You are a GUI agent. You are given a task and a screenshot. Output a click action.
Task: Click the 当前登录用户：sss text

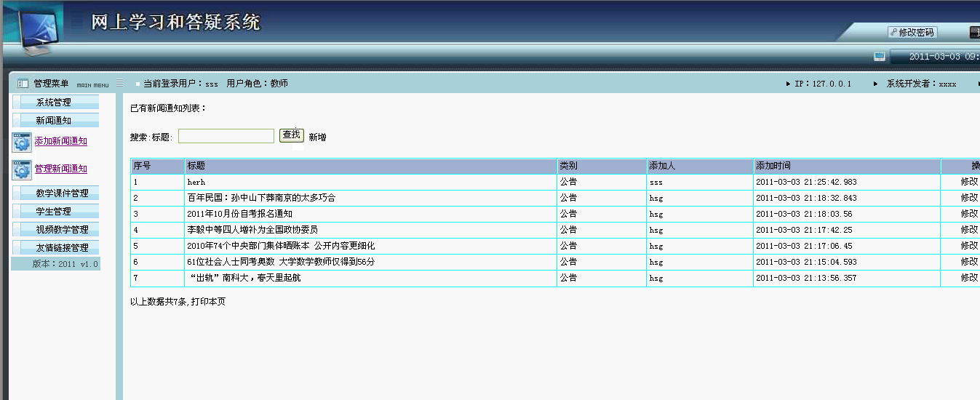[x=180, y=84]
